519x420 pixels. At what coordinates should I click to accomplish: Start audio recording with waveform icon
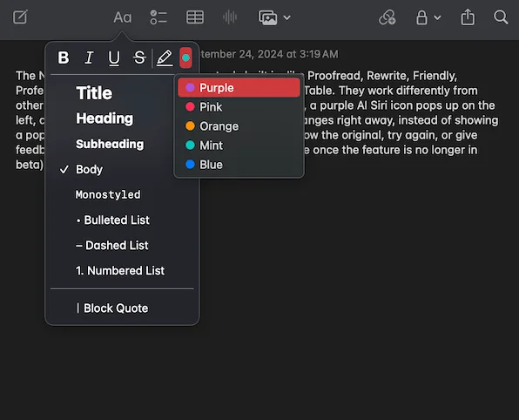230,17
